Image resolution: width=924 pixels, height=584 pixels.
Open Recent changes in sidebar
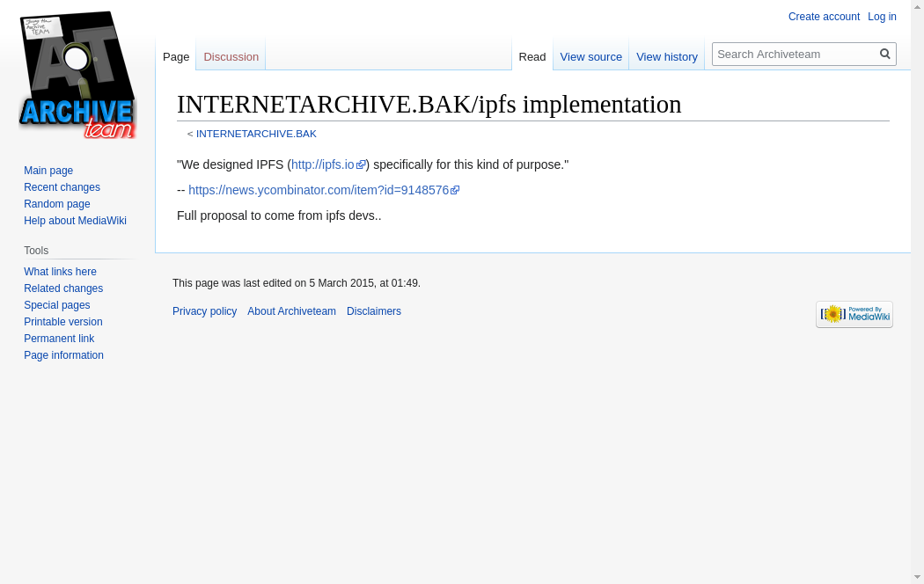(62, 187)
